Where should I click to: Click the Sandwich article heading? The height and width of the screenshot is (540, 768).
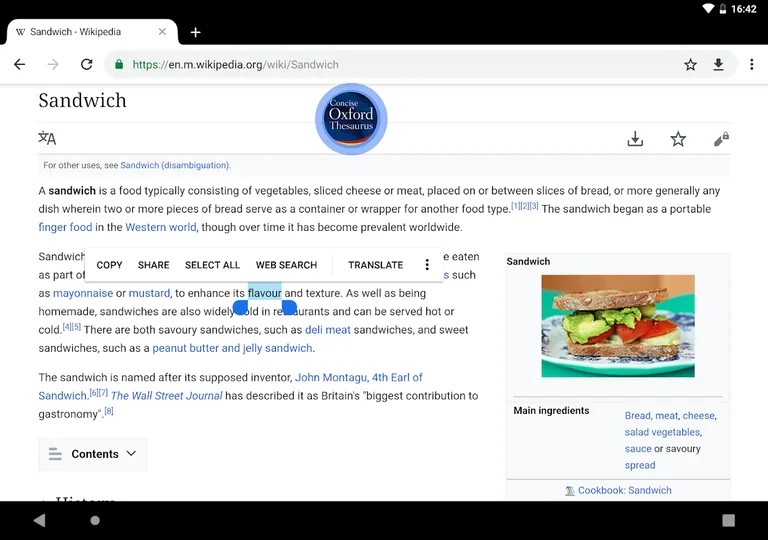82,100
